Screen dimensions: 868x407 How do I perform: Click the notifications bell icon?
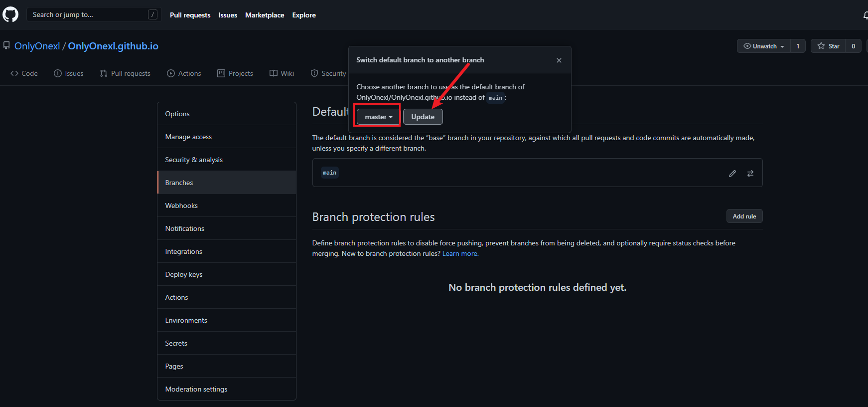(866, 15)
